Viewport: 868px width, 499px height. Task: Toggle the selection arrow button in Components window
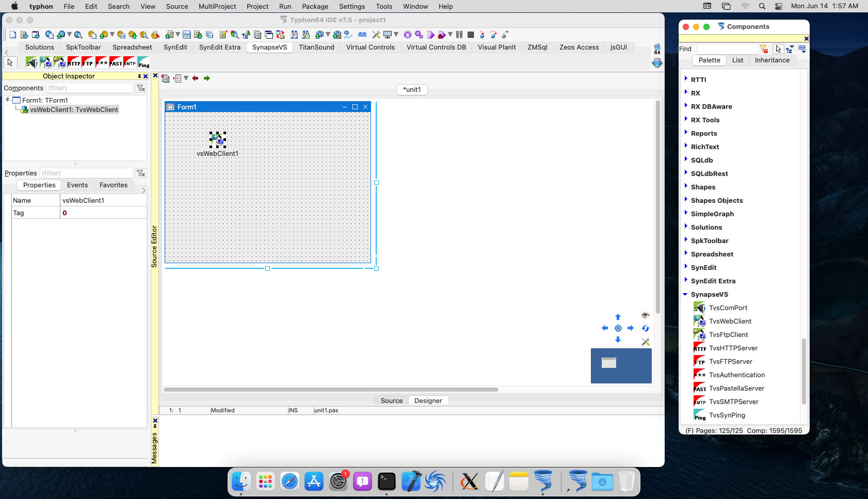tap(778, 49)
